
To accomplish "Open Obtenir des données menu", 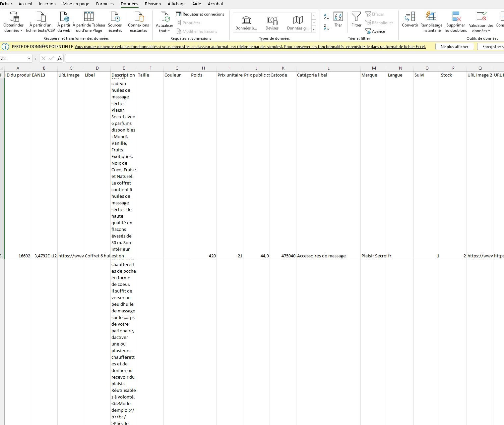I will (14, 22).
